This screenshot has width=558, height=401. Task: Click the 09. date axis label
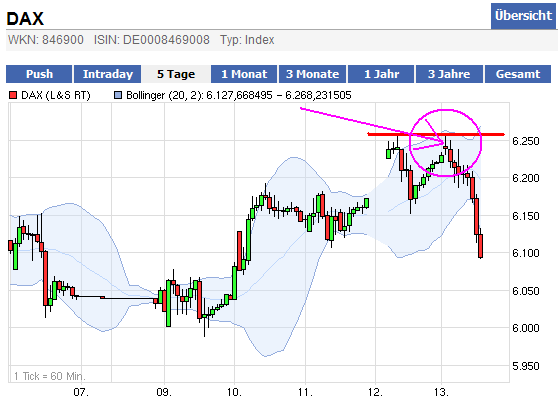pyautogui.click(x=164, y=392)
